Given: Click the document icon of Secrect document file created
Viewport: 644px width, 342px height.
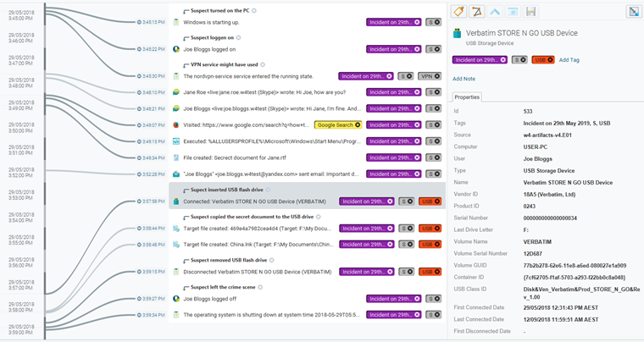Looking at the screenshot, I should [x=176, y=157].
